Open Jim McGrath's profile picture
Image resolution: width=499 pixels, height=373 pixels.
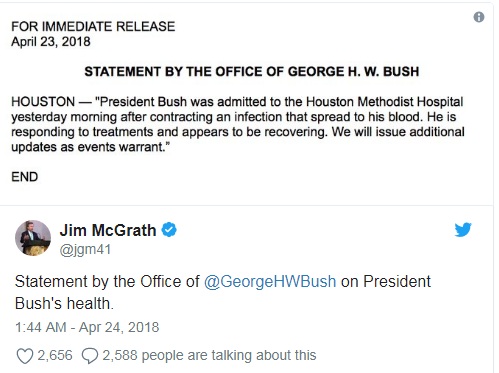33,238
